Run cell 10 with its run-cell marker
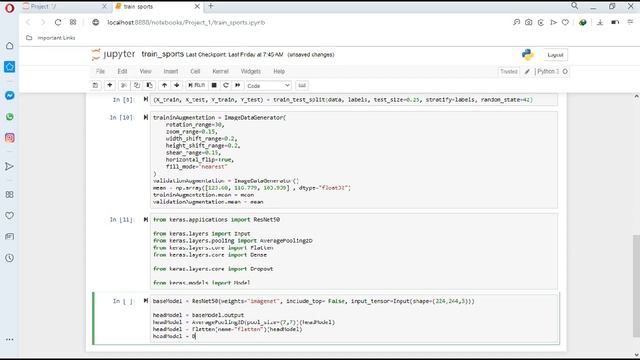 [x=146, y=118]
